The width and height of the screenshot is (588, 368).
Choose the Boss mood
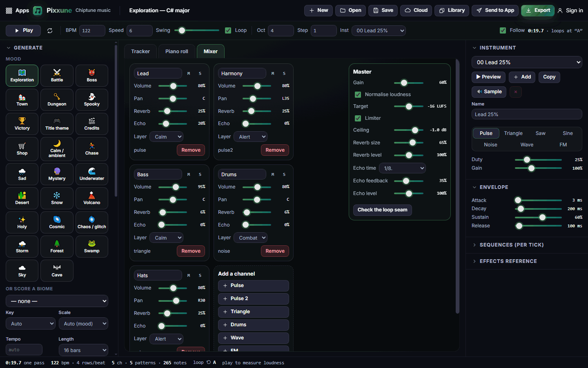click(x=92, y=76)
